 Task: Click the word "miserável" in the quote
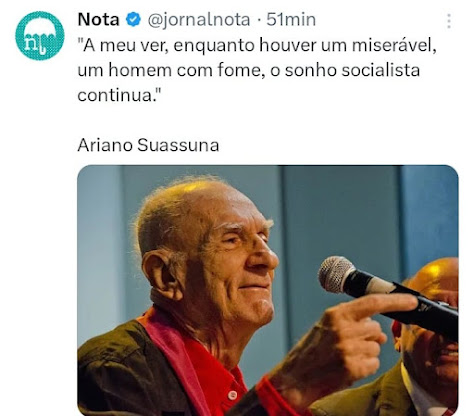click(394, 45)
